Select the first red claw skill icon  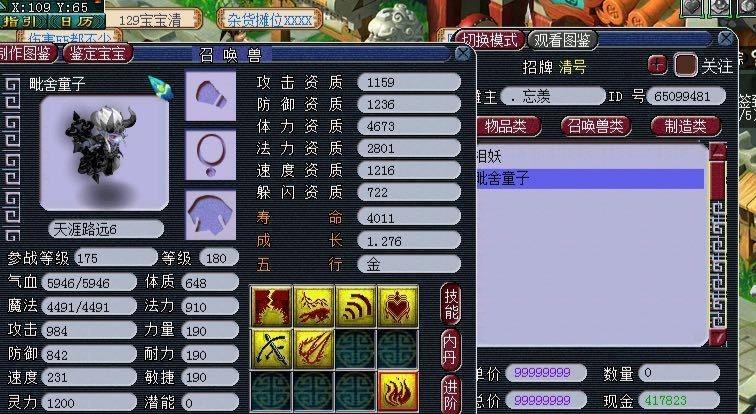(271, 306)
